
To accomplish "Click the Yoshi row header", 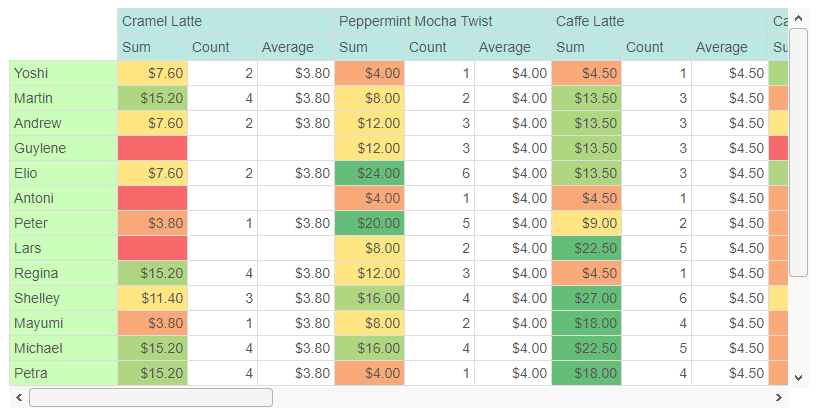I will point(63,73).
